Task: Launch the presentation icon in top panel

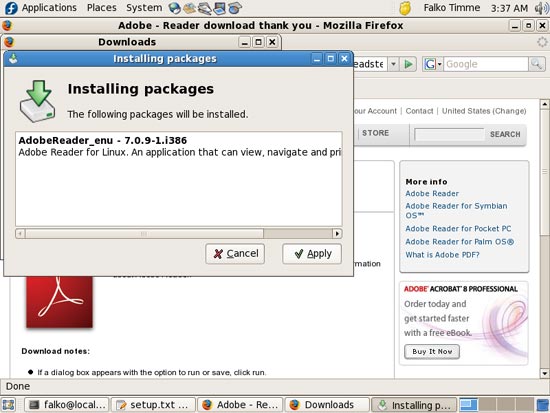Action: (x=220, y=8)
